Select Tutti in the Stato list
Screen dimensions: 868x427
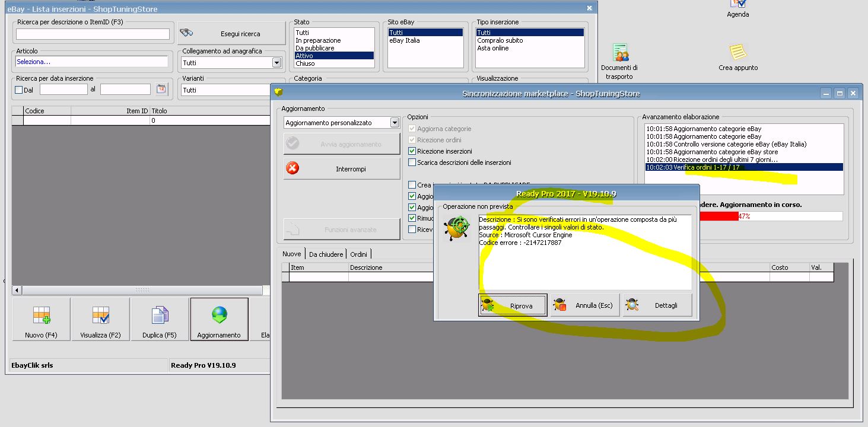click(x=335, y=33)
